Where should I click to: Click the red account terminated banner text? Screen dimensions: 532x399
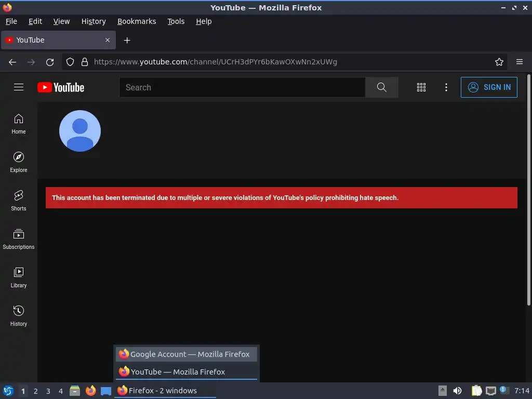pyautogui.click(x=225, y=198)
